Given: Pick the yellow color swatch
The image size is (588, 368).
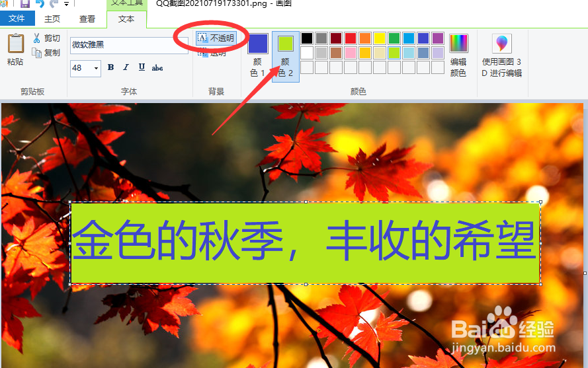Looking at the screenshot, I should pyautogui.click(x=380, y=38).
